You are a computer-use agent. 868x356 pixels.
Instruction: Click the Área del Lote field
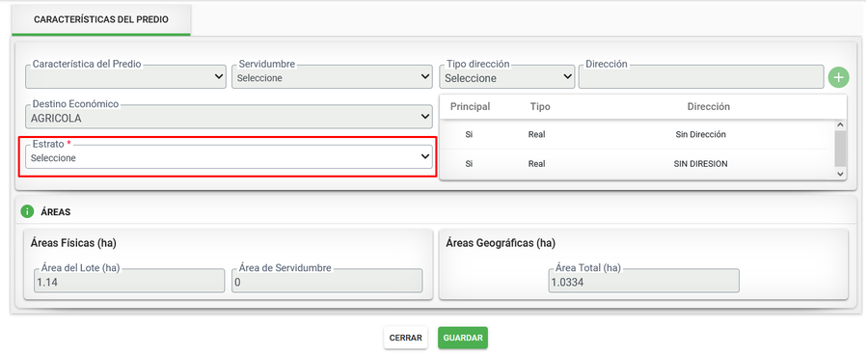pos(129,281)
